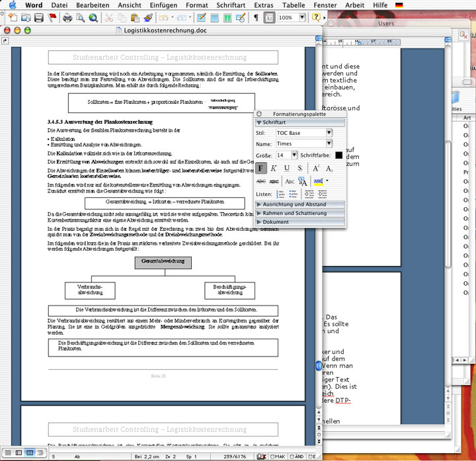Screen dimensions: 476x461
Task: Open the Tabelle menu
Action: click(294, 5)
